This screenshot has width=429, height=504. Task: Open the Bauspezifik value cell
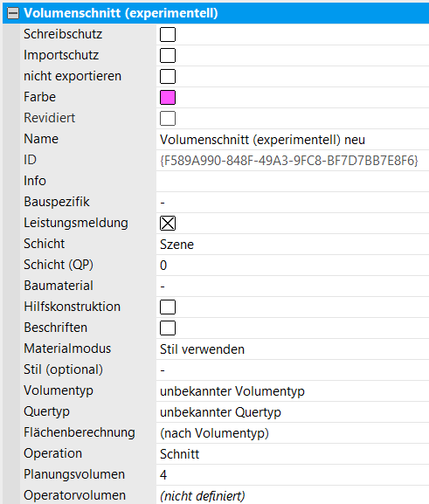(293, 202)
